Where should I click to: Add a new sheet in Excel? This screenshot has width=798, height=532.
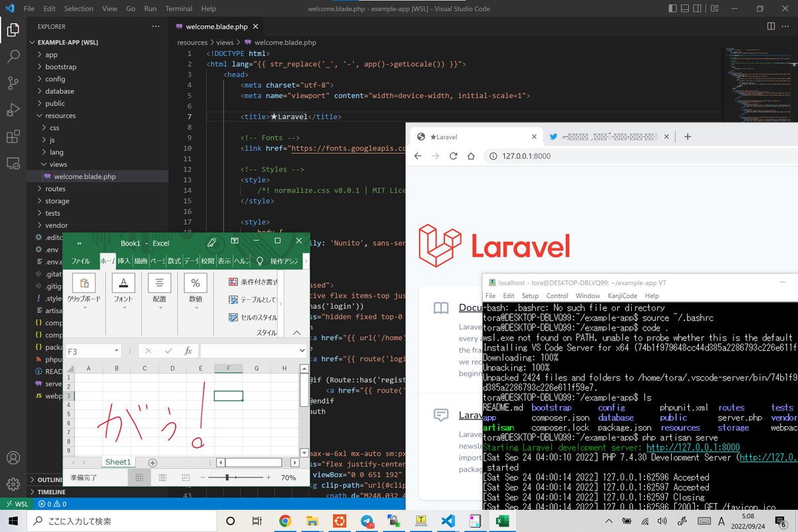pyautogui.click(x=152, y=462)
